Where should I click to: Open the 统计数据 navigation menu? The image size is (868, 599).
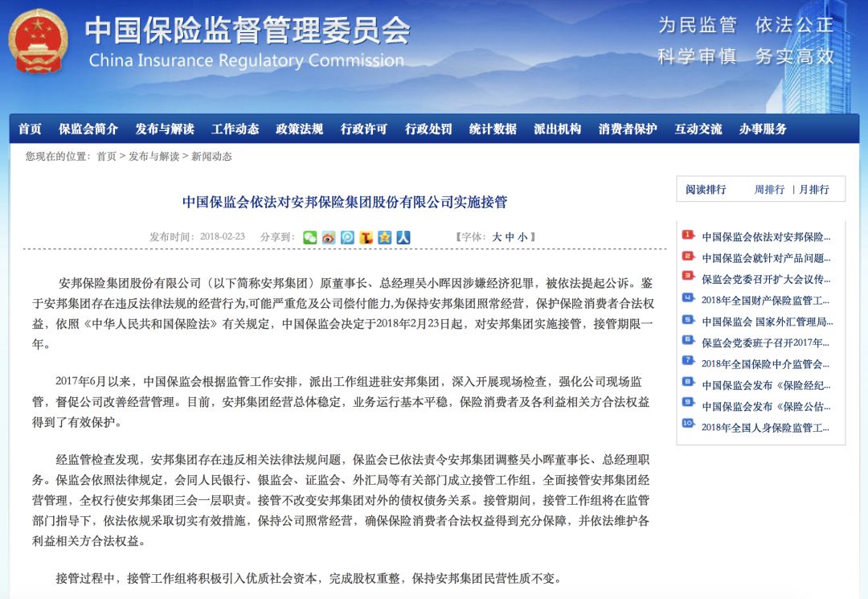pos(493,128)
